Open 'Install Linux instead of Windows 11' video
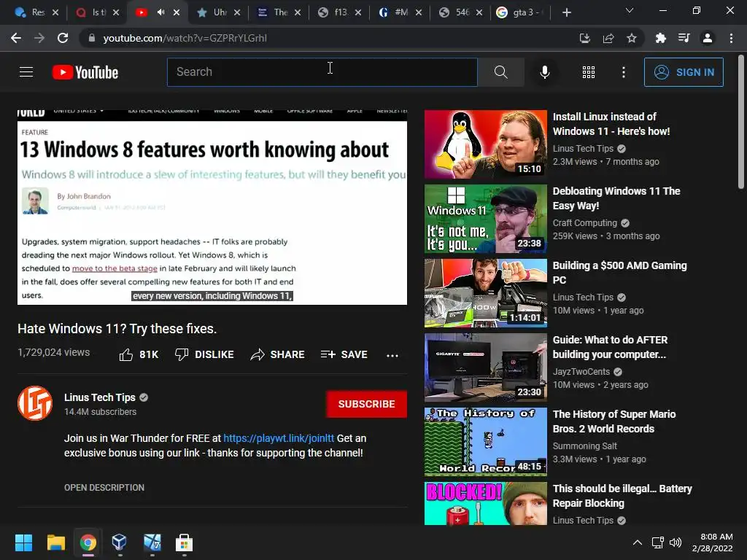Viewport: 747px width, 560px height. pyautogui.click(x=611, y=124)
